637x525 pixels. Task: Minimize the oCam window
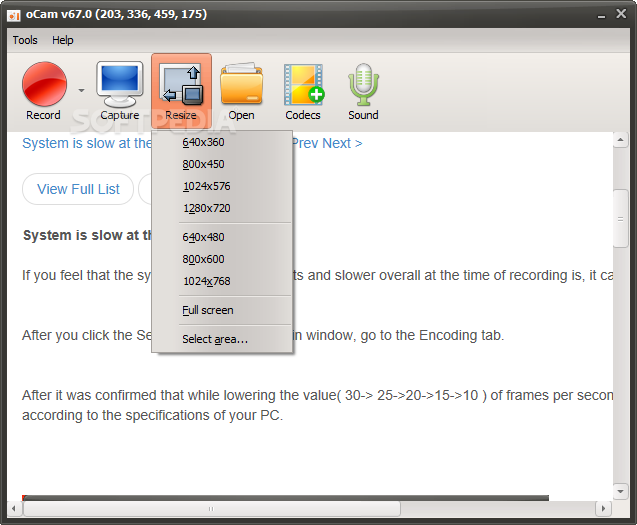(x=601, y=15)
